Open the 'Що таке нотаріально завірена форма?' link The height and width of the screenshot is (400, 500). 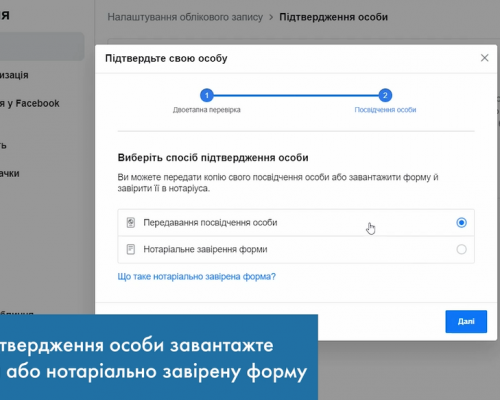pos(197,276)
